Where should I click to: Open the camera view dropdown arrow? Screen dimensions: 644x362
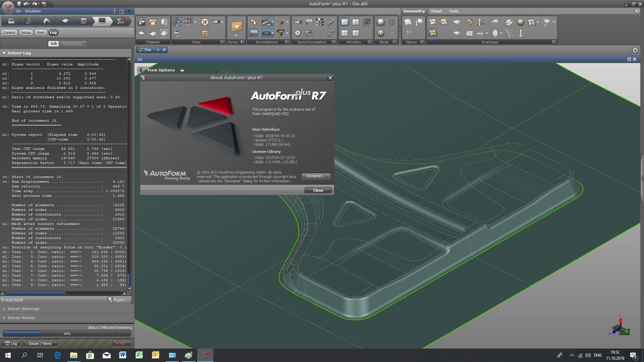pos(222,22)
